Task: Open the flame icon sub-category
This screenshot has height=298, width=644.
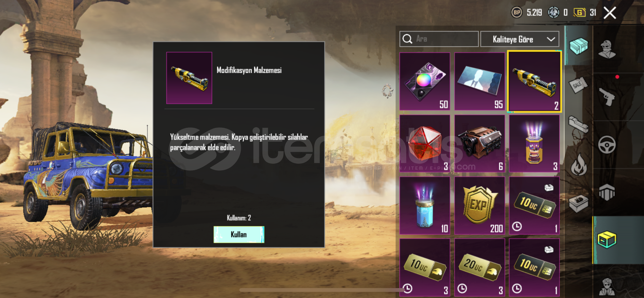Action: tap(579, 164)
